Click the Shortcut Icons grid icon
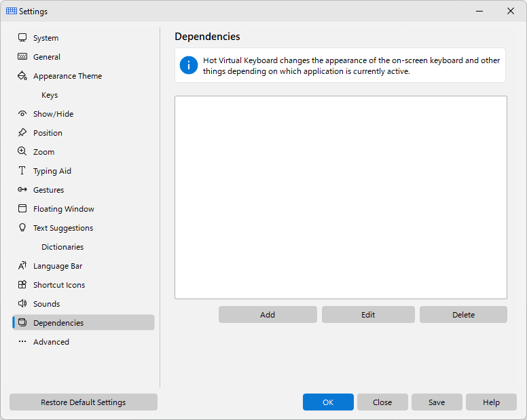The height and width of the screenshot is (420, 527). (22, 284)
